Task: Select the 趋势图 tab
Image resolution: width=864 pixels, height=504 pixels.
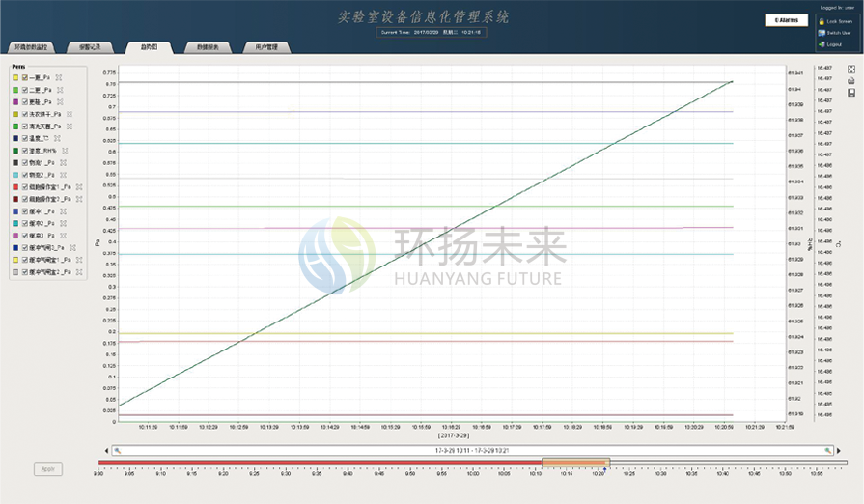Action: (149, 47)
